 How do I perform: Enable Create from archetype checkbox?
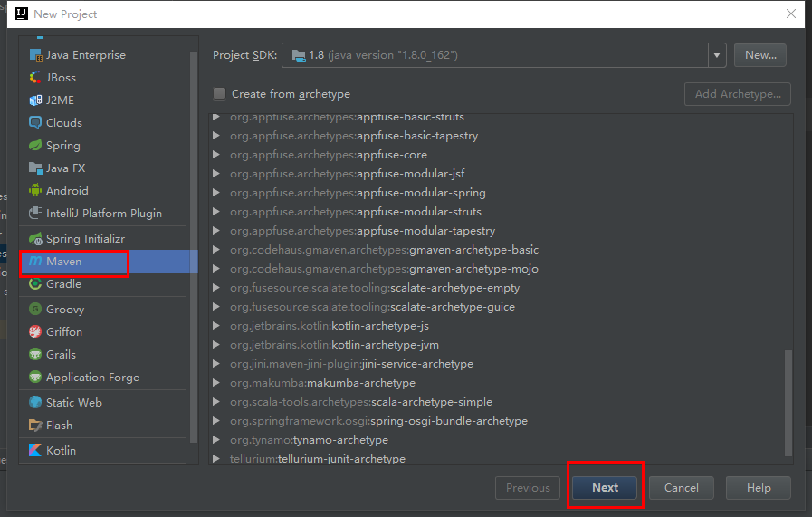[x=220, y=94]
